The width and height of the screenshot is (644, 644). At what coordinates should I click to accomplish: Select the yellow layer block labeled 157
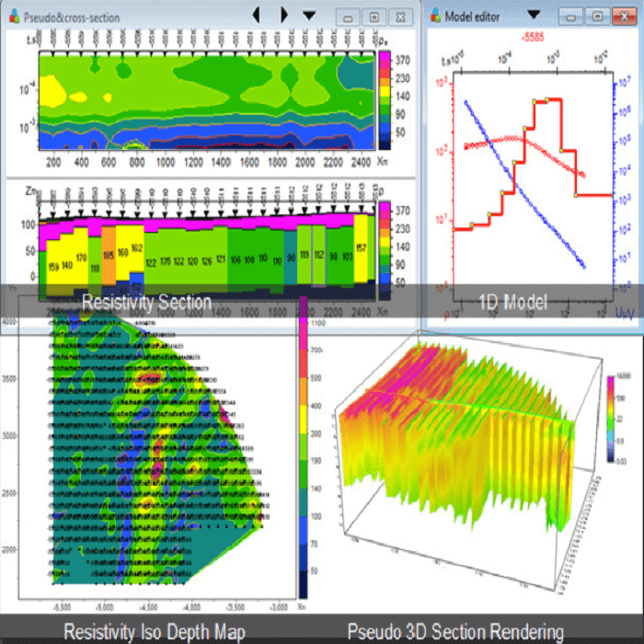click(362, 248)
